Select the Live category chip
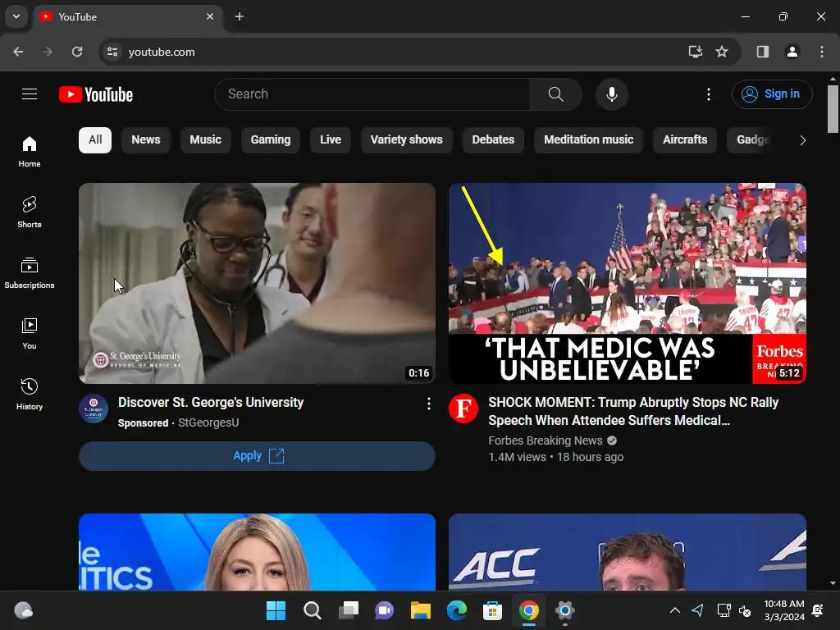Screen dimensions: 840x630 (331, 139)
